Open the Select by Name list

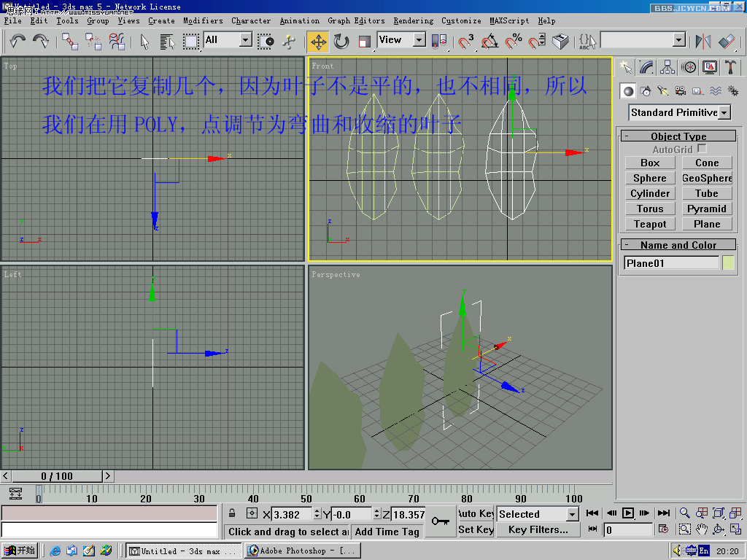click(x=167, y=41)
